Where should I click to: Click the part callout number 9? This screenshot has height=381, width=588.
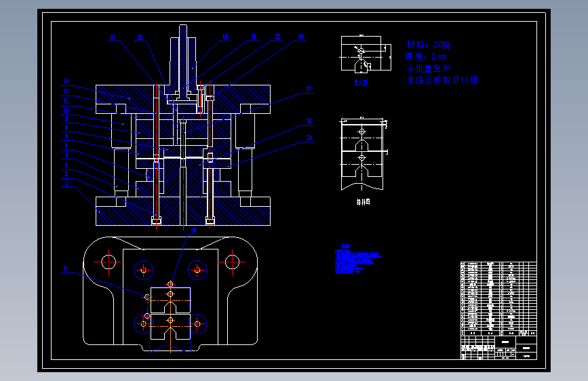click(x=66, y=119)
